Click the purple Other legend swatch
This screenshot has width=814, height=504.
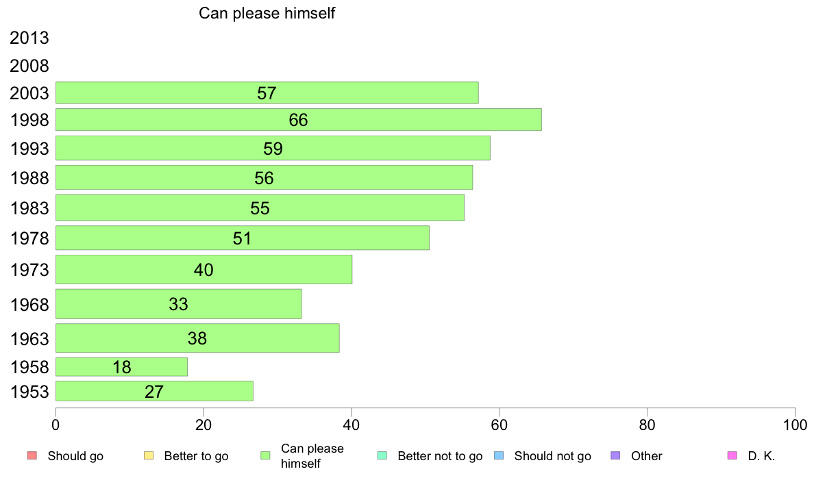pyautogui.click(x=616, y=456)
